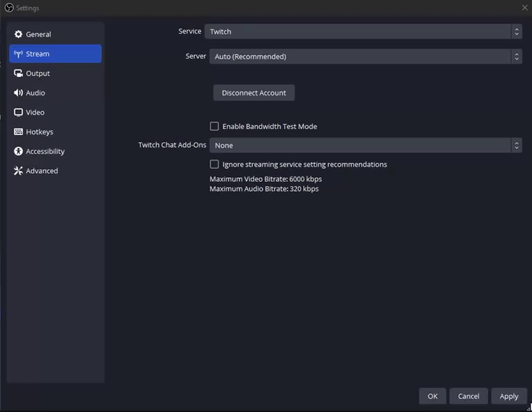Show the Hotkeys settings
The image size is (532, 412).
tap(55, 132)
